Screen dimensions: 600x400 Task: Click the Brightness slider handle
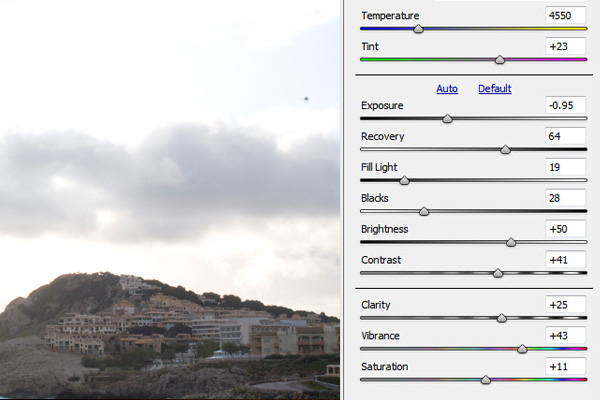(x=511, y=242)
